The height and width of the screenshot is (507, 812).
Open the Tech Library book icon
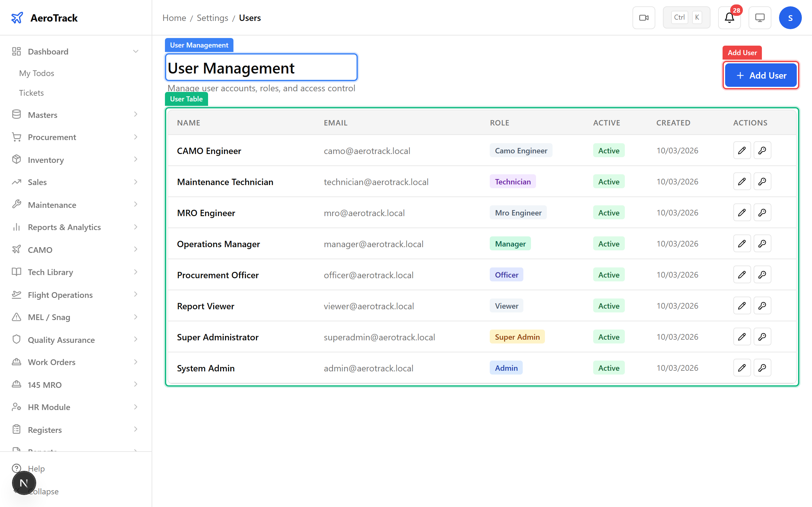tap(16, 272)
